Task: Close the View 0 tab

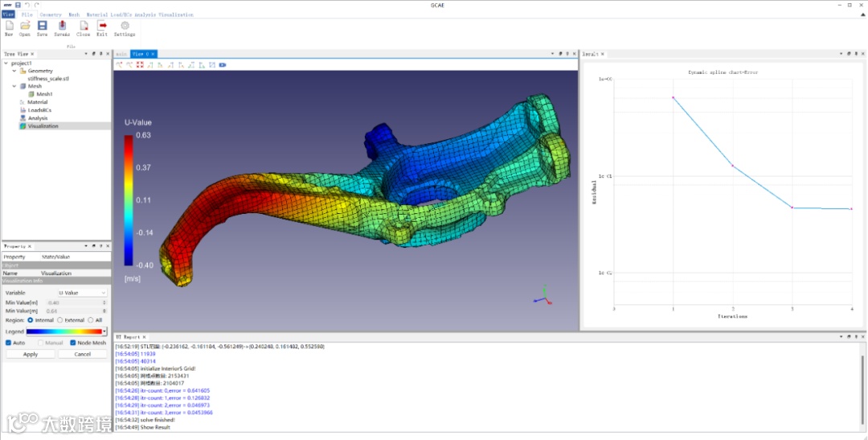Action: point(153,54)
